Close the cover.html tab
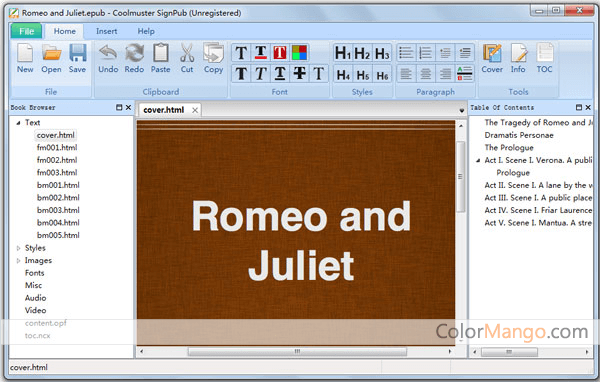Screen dimensions: 600x382 tap(195, 110)
